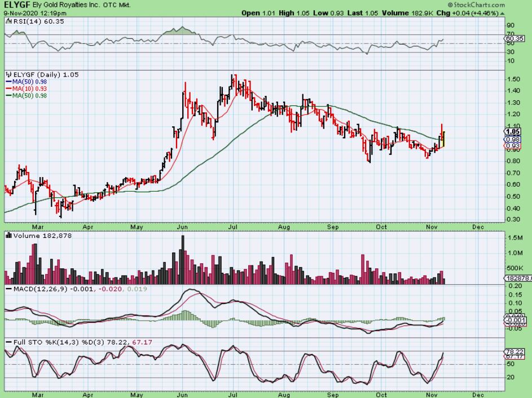Screen dimensions: 532x398
Task: Click the red MA(10) 0.93 legend entry
Action: click(27, 89)
